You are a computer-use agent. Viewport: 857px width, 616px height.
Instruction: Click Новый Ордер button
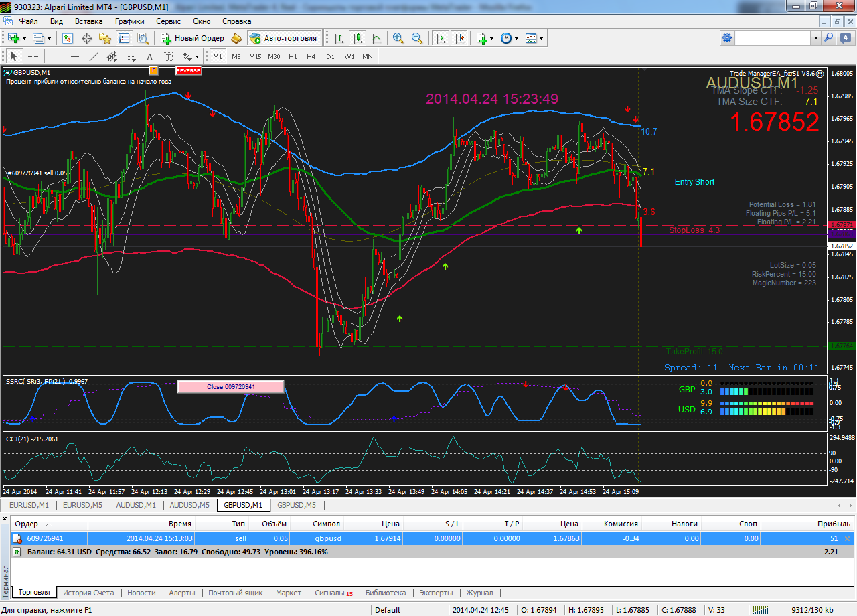pos(193,38)
